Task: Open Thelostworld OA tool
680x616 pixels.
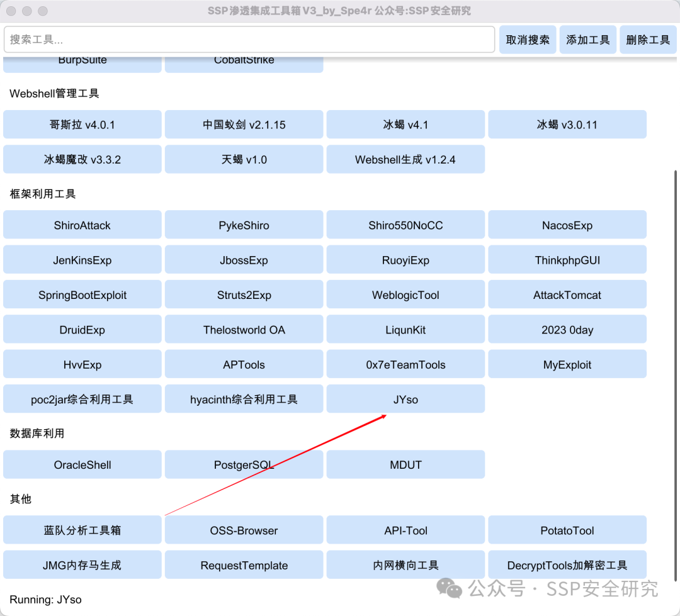Action: point(244,330)
